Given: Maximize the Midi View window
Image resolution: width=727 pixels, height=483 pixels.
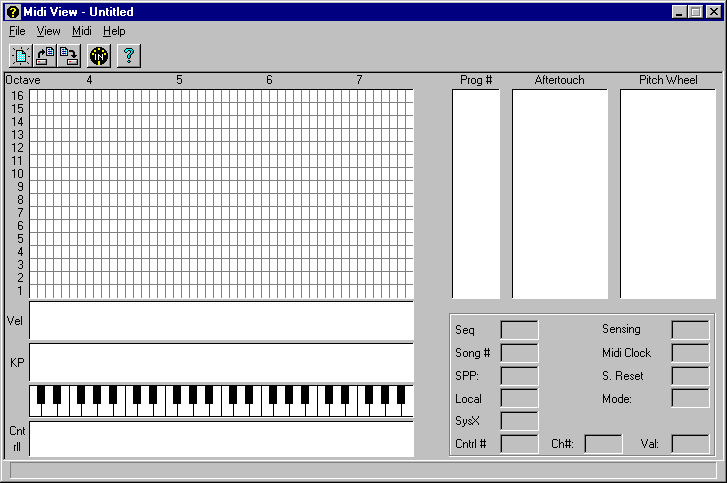Looking at the screenshot, I should pyautogui.click(x=695, y=12).
